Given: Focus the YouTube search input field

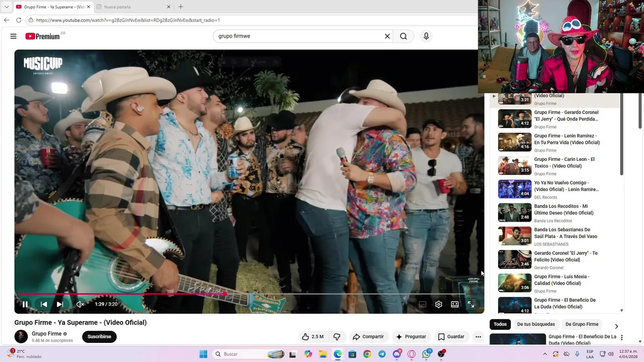Looking at the screenshot, I should 299,36.
